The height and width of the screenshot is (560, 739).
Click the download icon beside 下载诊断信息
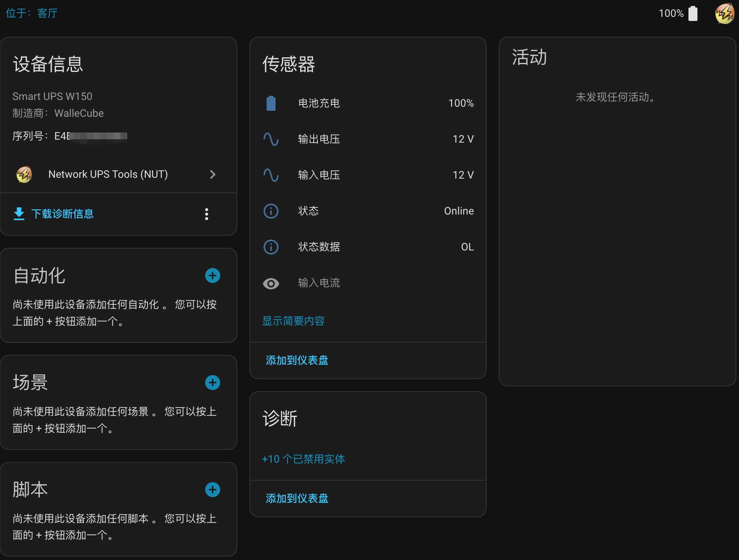pyautogui.click(x=18, y=213)
